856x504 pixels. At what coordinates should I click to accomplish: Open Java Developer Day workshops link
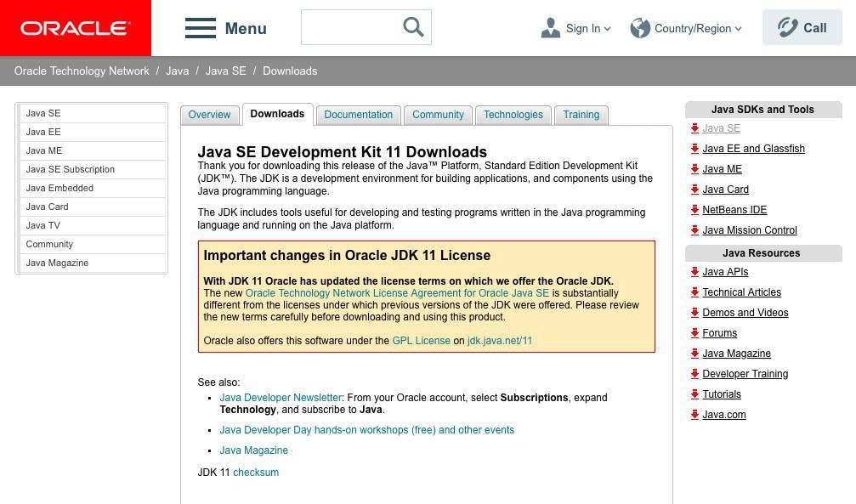[x=367, y=430]
